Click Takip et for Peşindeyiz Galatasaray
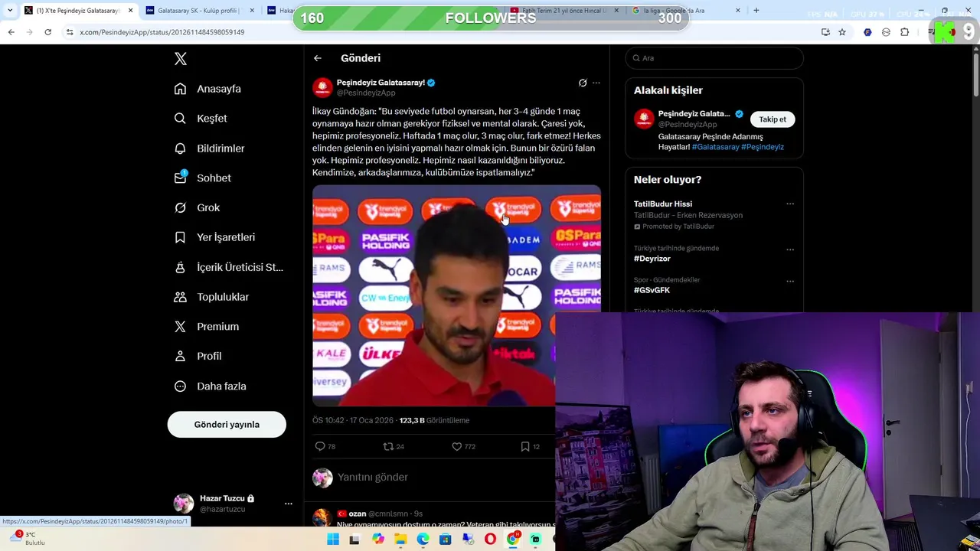 click(x=773, y=119)
